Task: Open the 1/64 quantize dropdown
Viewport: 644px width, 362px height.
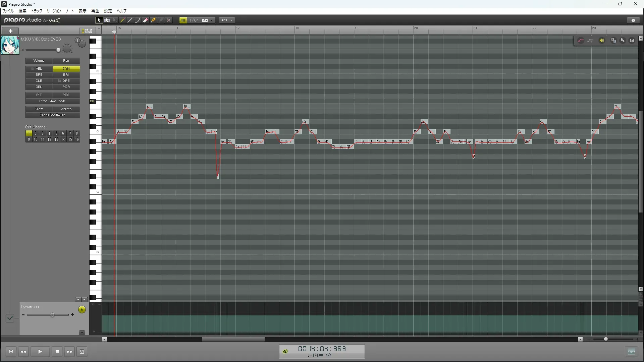Action: 212,20
